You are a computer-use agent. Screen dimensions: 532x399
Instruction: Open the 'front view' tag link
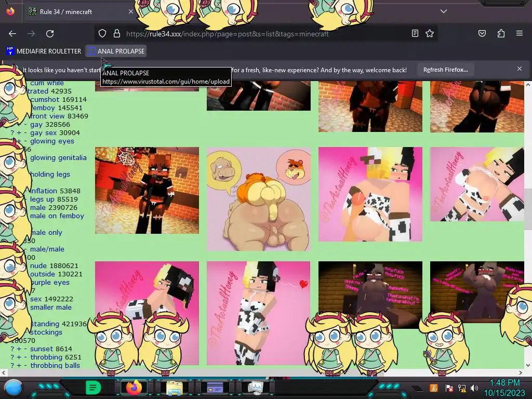[x=47, y=116]
